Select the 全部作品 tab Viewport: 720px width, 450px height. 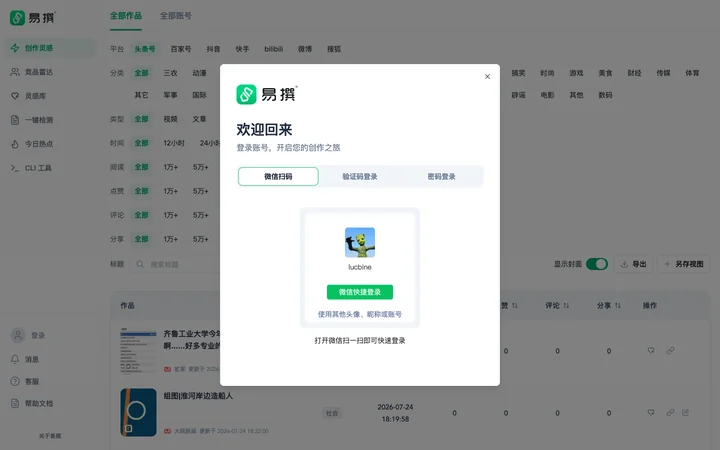click(126, 16)
